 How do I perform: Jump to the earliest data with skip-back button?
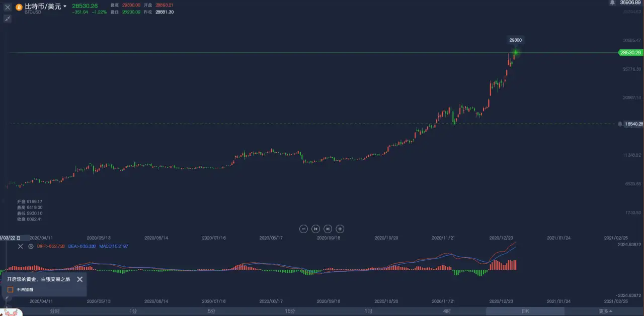(x=315, y=229)
